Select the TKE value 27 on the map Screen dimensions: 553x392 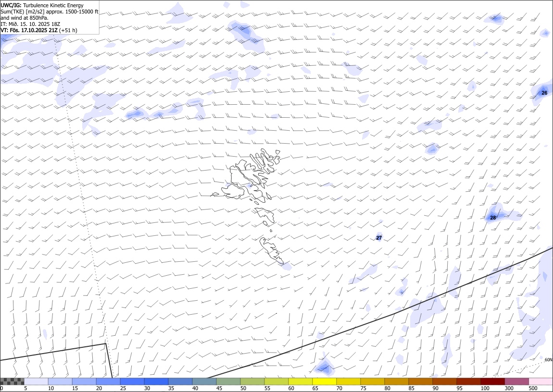tap(379, 238)
